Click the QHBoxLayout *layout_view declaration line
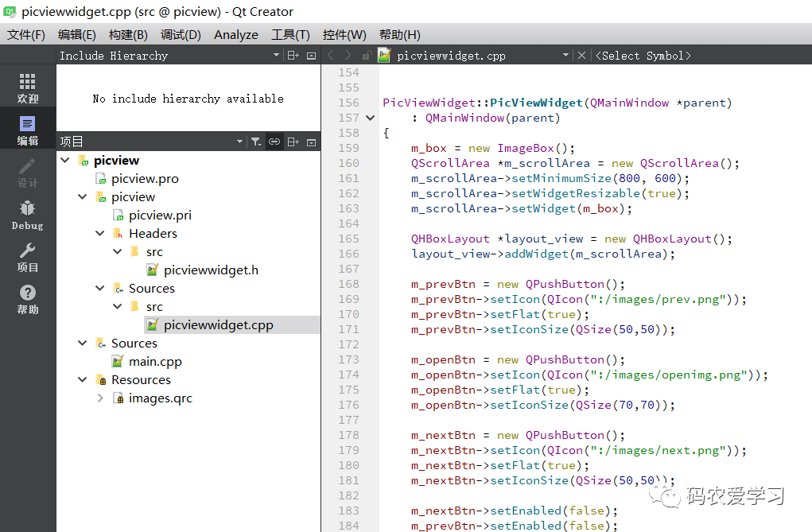This screenshot has width=812, height=532. tap(572, 239)
